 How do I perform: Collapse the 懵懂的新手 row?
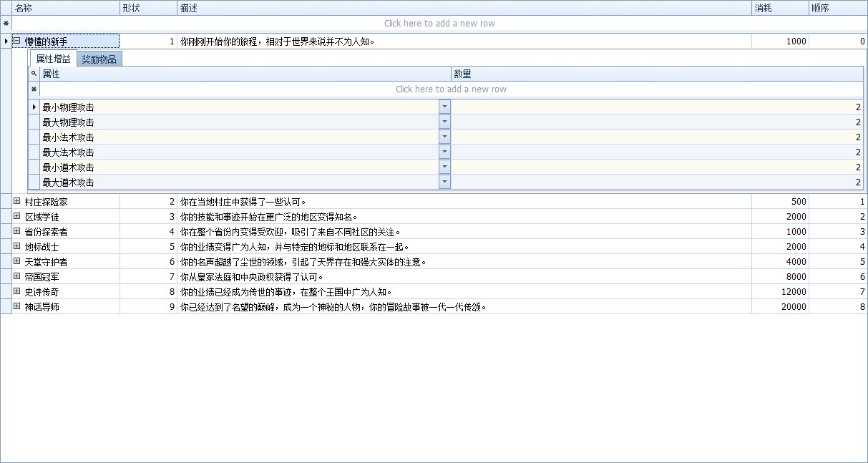[x=17, y=42]
